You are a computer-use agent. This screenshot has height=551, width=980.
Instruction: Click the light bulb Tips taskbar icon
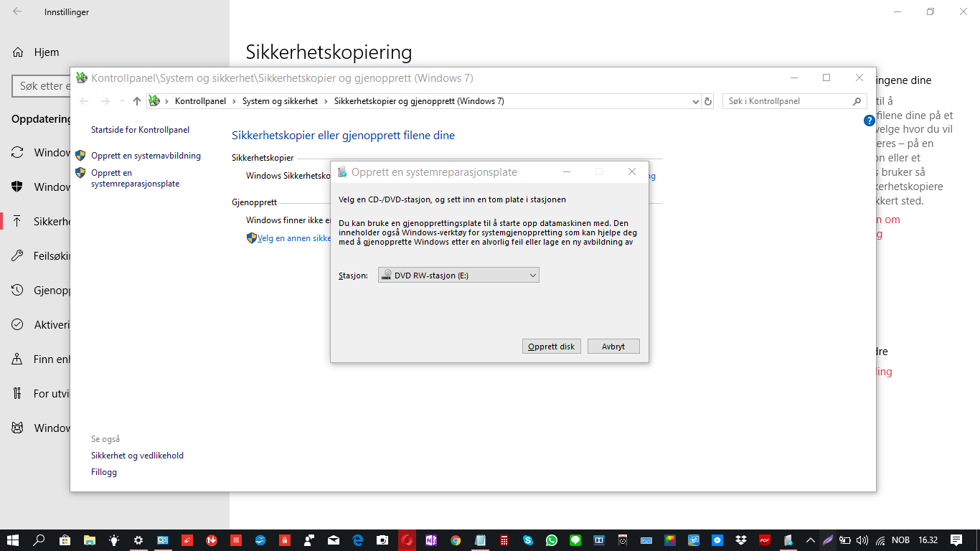[113, 540]
